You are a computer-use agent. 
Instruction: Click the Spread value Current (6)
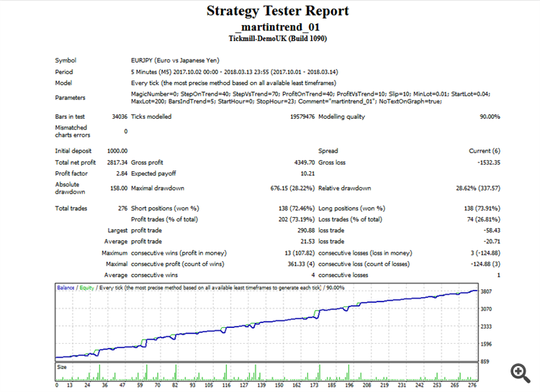(x=485, y=151)
